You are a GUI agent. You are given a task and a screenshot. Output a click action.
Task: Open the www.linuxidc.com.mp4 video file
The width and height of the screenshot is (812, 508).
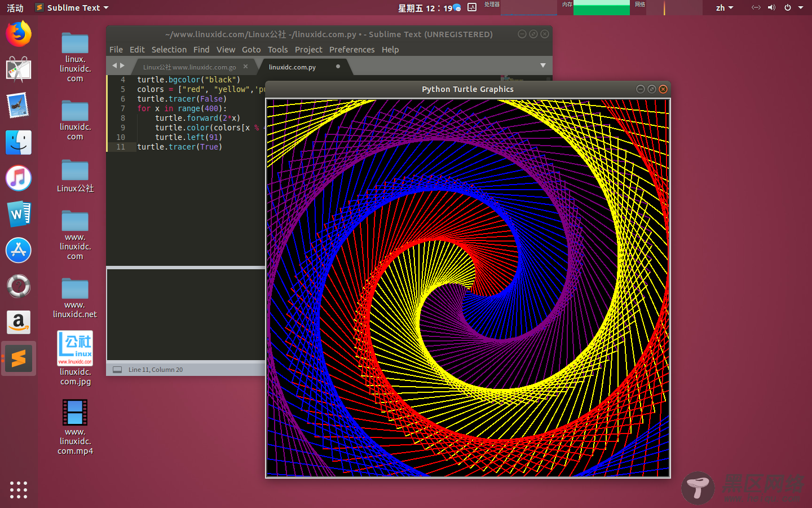pos(75,427)
